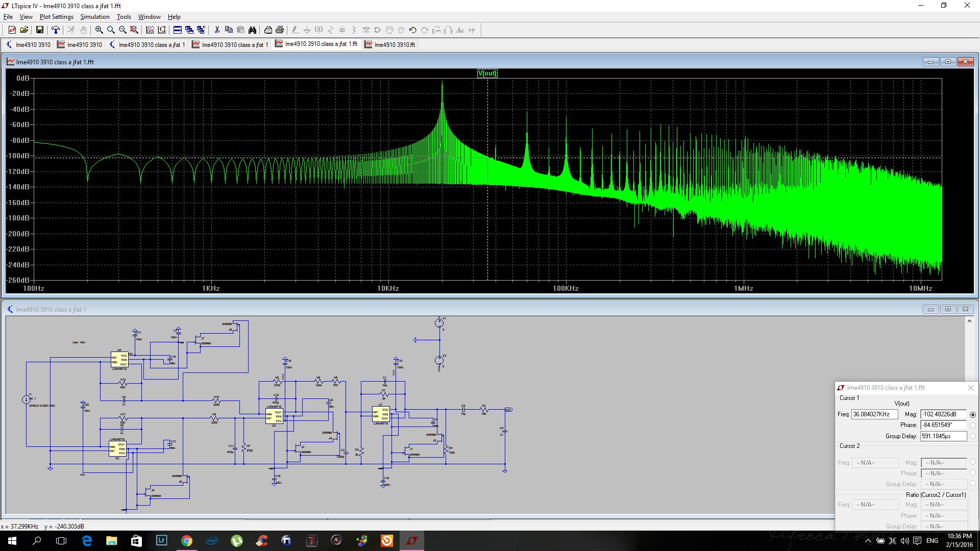
Task: Switch to 'lme4910 3910 class a jfat 1' plot tab
Action: pyautogui.click(x=231, y=45)
